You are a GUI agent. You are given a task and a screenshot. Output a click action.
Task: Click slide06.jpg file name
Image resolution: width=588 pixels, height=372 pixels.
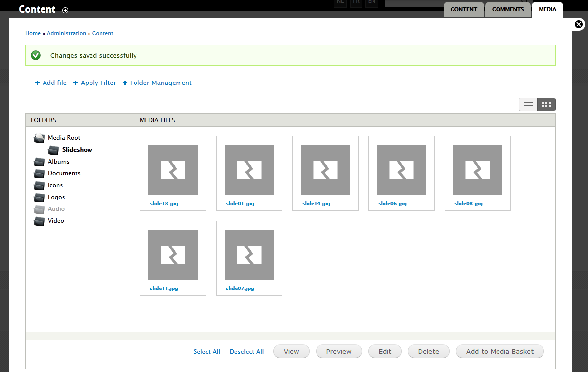tap(392, 204)
